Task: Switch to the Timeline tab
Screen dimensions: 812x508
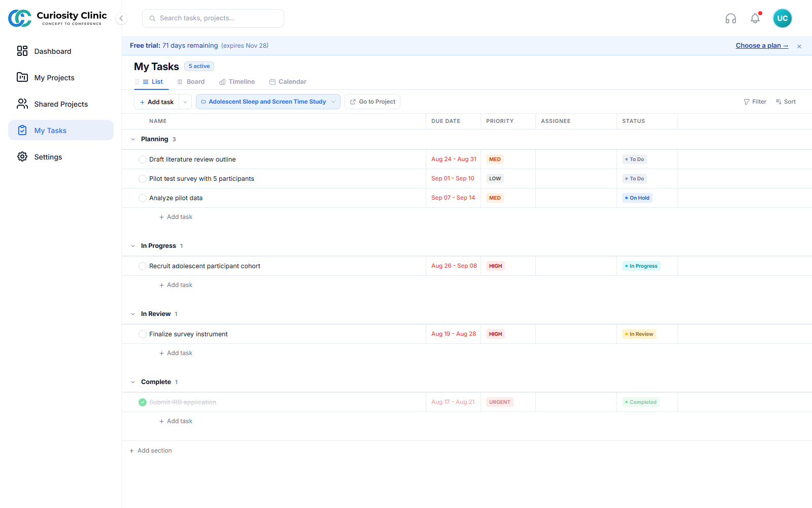Action: click(x=237, y=82)
